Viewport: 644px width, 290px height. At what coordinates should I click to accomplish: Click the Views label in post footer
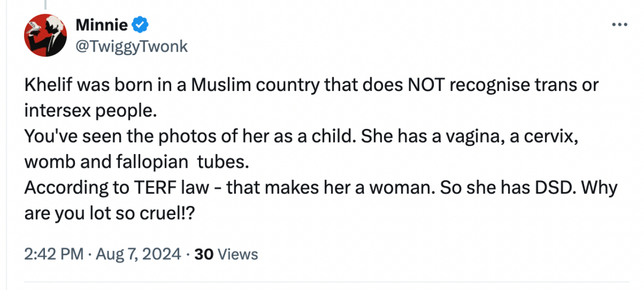pos(238,254)
